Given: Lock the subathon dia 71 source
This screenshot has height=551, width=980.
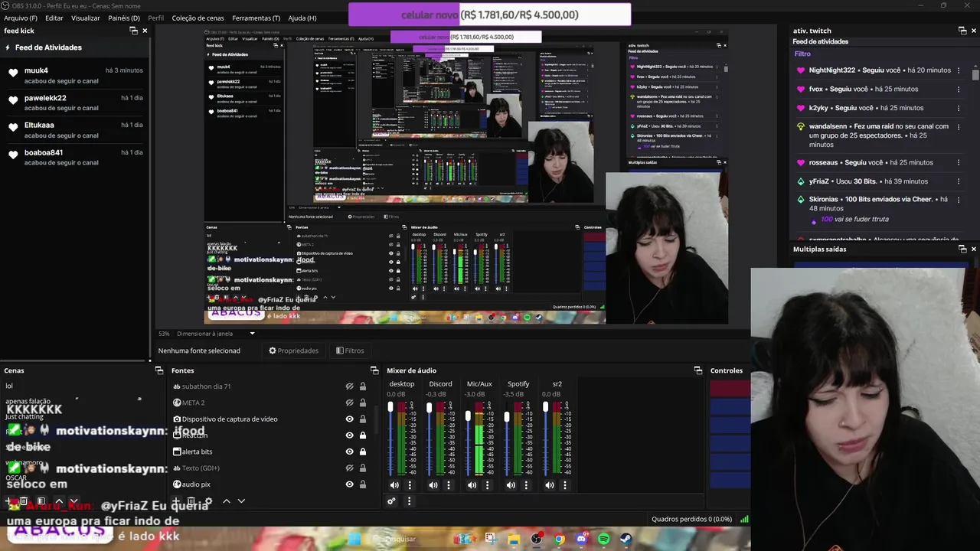Looking at the screenshot, I should [x=363, y=386].
